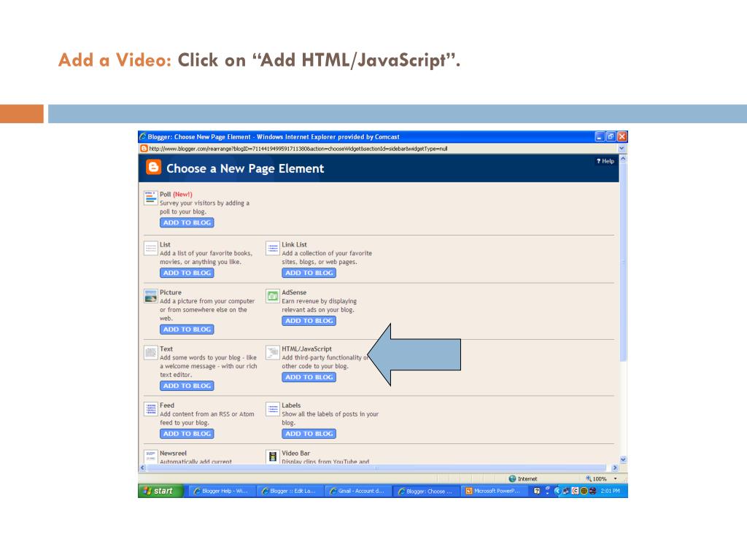Viewport: 747px width, 560px height.
Task: Click the zoom magnifier icon at 100%
Action: (589, 478)
